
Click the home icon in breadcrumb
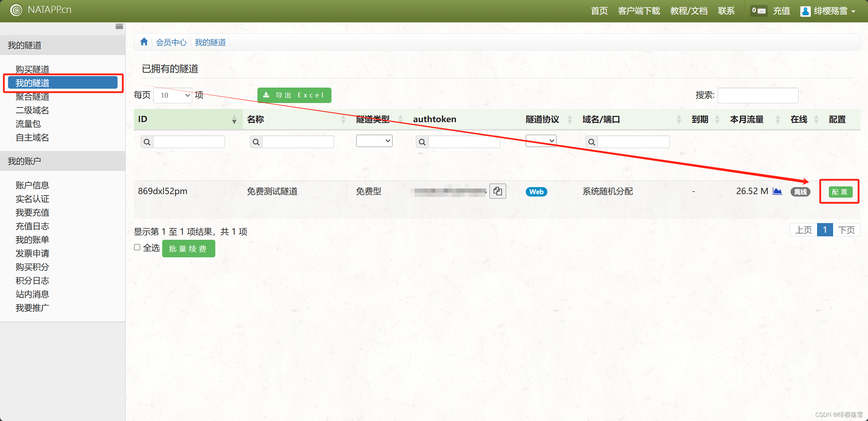tap(144, 42)
